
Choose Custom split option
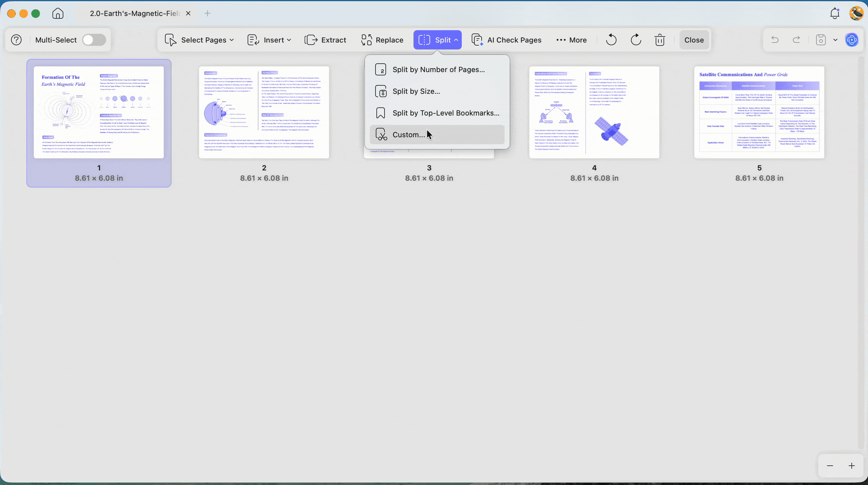point(437,135)
